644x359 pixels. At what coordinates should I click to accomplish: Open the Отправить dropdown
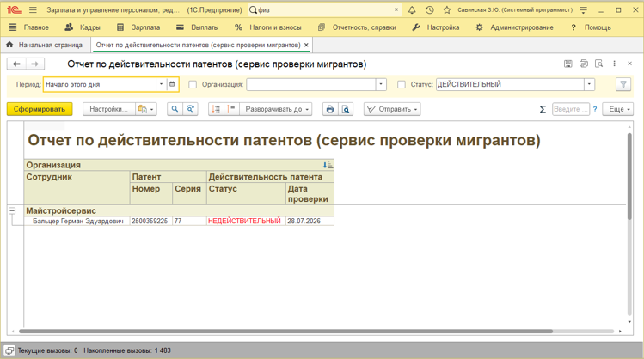(x=392, y=109)
